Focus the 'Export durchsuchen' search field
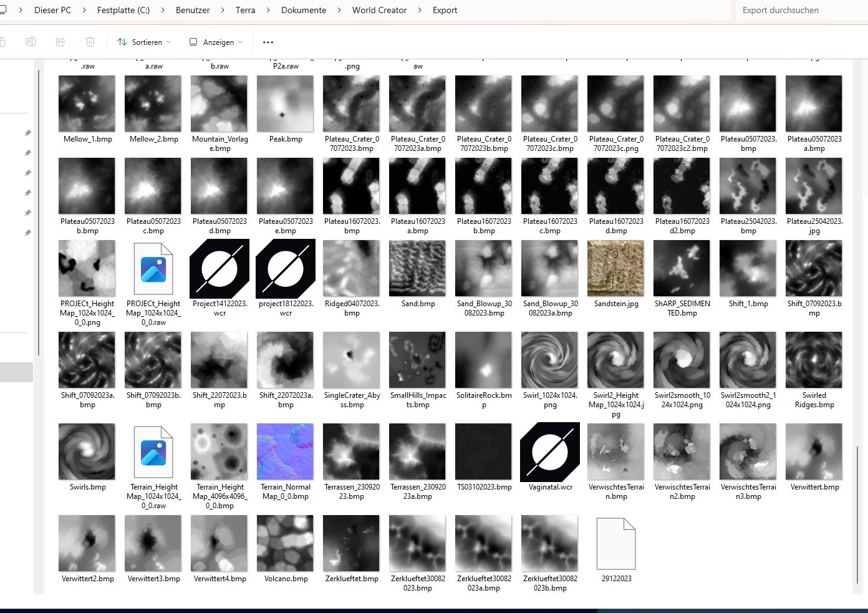 tap(801, 10)
